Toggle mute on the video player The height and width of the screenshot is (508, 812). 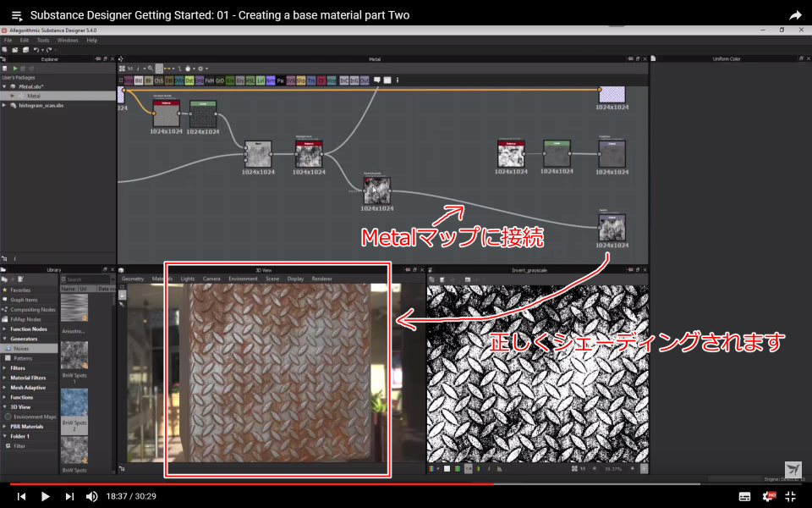(91, 497)
